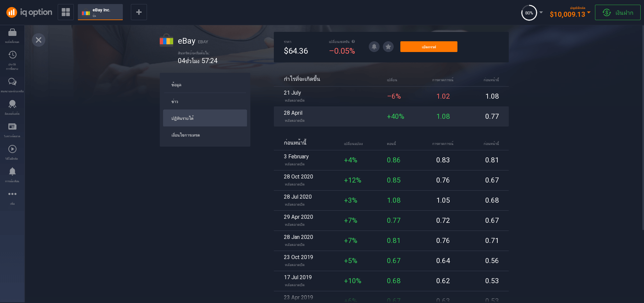Expand the 80% profile progress dropdown arrow
This screenshot has width=644, height=303.
tap(541, 12)
